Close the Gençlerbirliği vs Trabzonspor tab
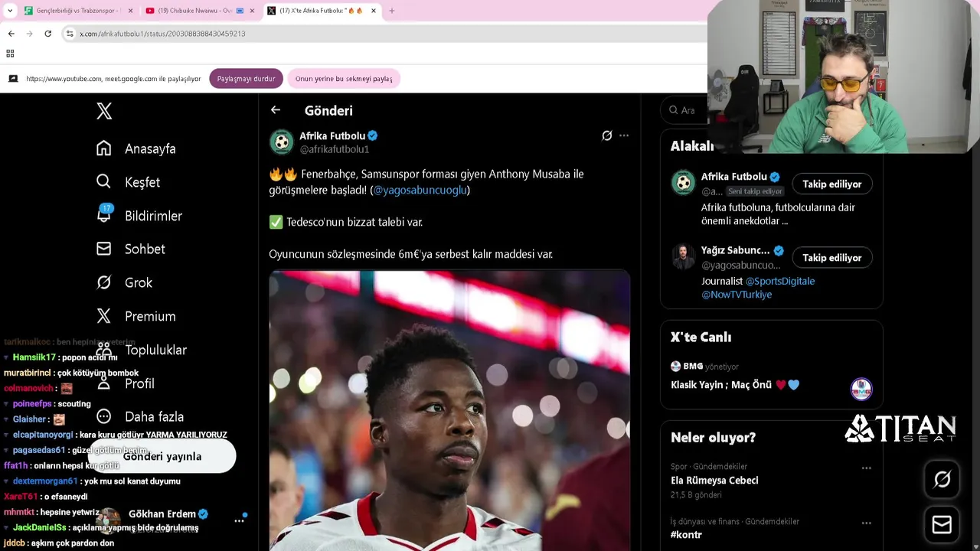Image resolution: width=980 pixels, height=551 pixels. click(x=130, y=11)
